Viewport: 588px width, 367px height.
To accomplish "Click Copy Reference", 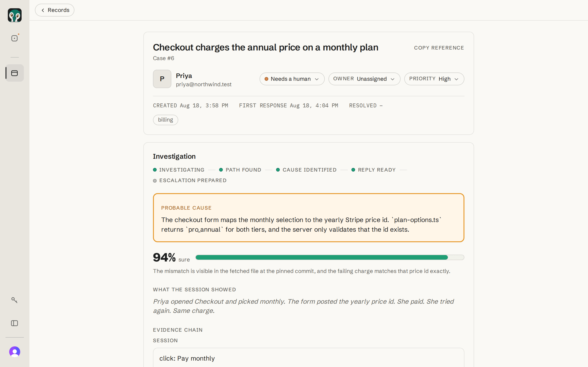I will pyautogui.click(x=439, y=48).
